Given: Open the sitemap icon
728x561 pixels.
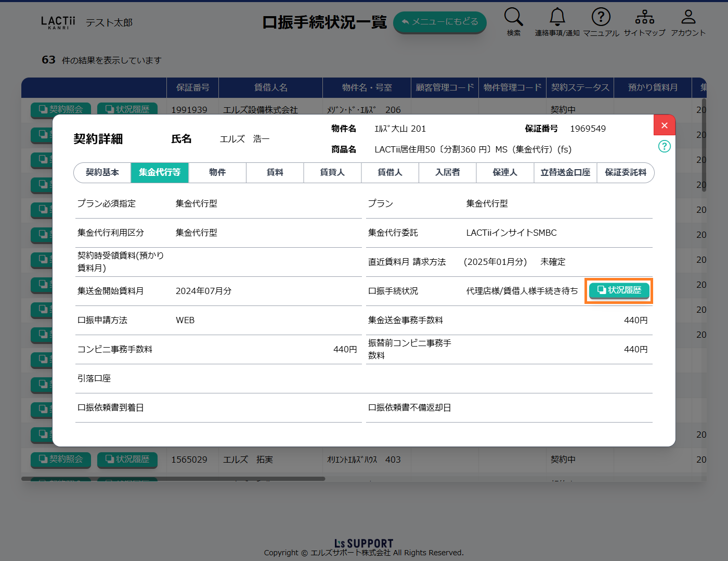Looking at the screenshot, I should (644, 17).
